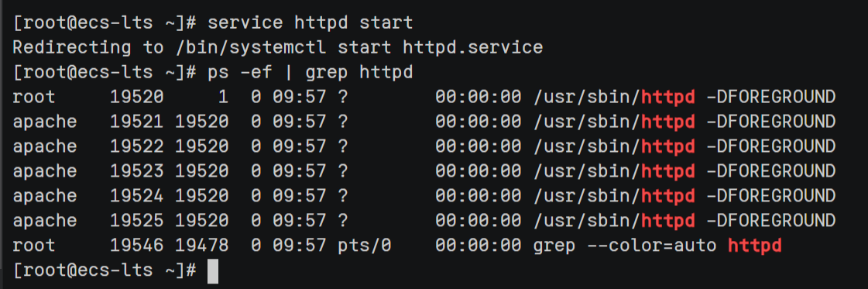Viewport: 868px width, 289px height.
Task: Click red highlighted 'httpd' in grep --color line
Action: (x=754, y=246)
